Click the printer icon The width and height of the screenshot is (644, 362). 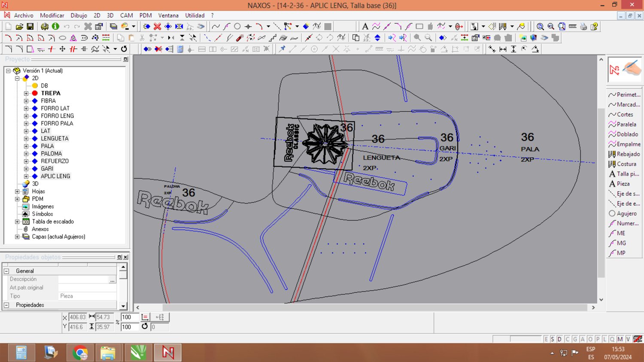(583, 27)
